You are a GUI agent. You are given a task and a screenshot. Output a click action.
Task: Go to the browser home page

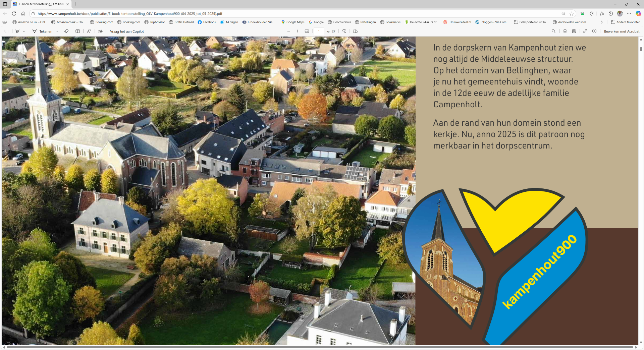tap(23, 13)
